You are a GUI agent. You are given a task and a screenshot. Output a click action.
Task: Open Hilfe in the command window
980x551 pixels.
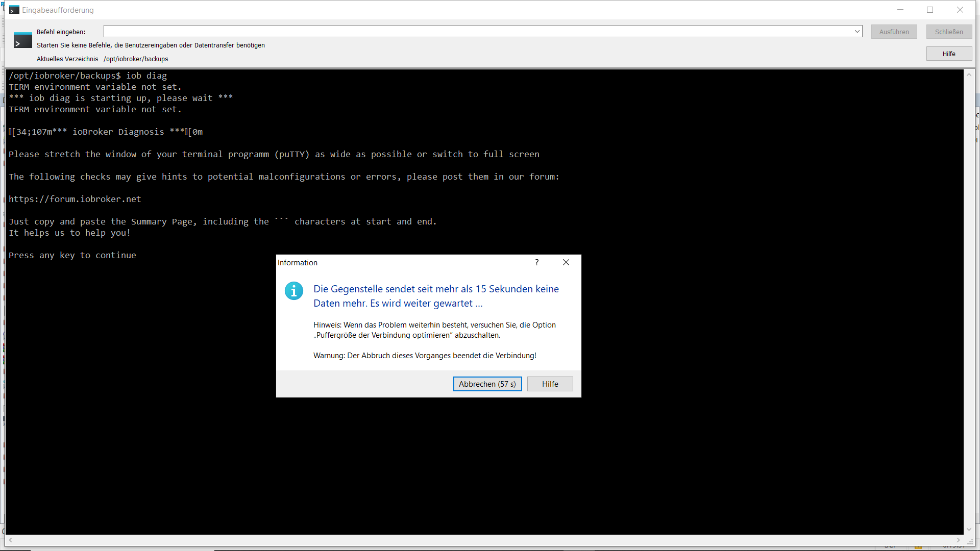[x=949, y=54]
